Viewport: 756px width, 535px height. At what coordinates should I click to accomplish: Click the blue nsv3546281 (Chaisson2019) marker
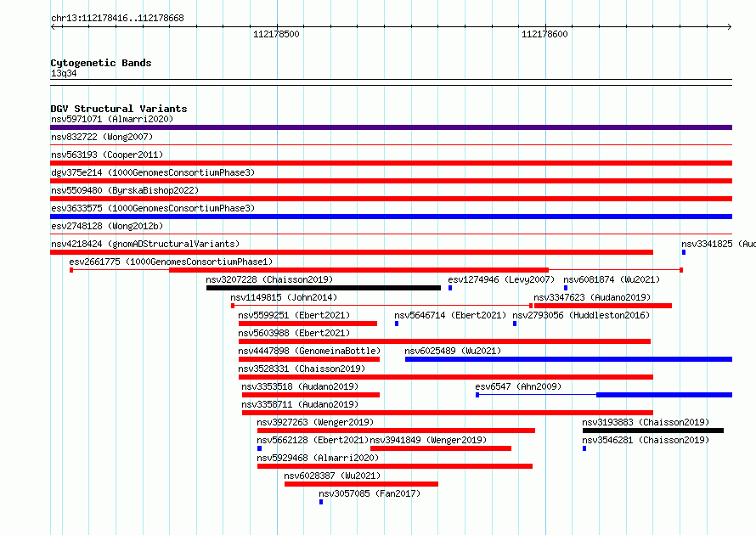coord(584,448)
